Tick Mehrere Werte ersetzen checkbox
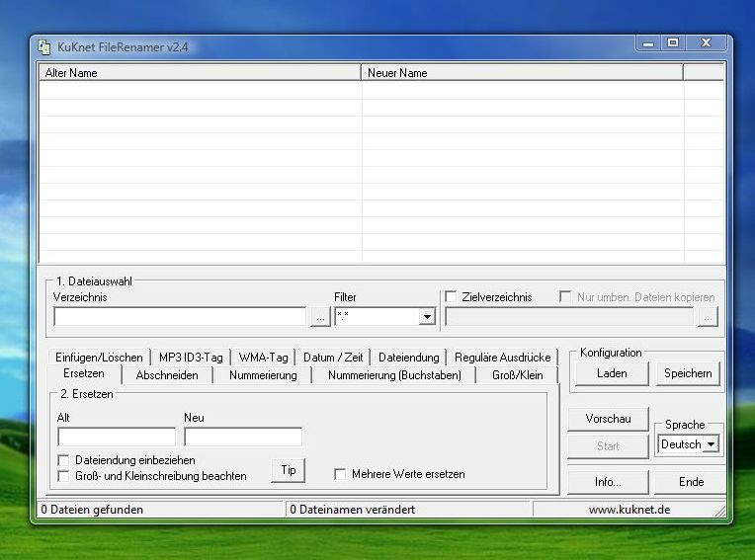This screenshot has width=755, height=560. point(340,474)
